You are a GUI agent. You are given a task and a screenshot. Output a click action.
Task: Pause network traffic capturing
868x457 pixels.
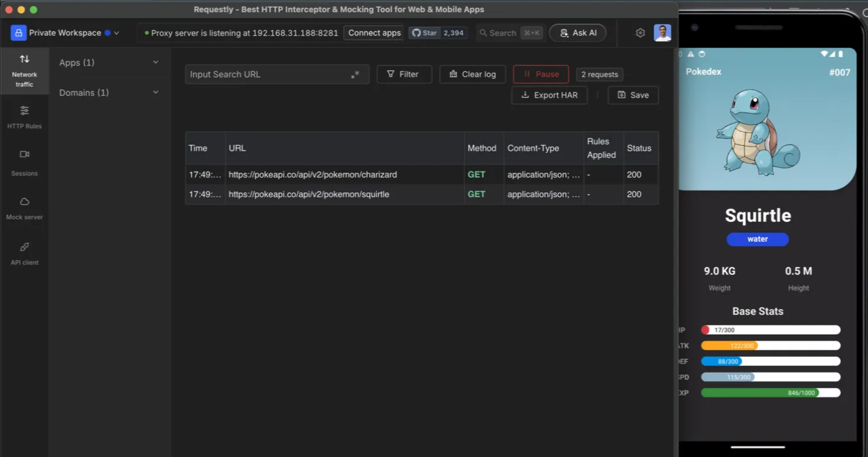coord(540,74)
